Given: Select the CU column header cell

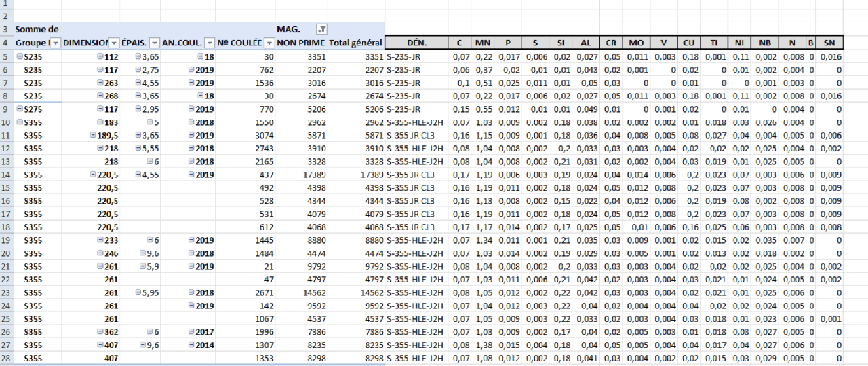Looking at the screenshot, I should pos(689,43).
